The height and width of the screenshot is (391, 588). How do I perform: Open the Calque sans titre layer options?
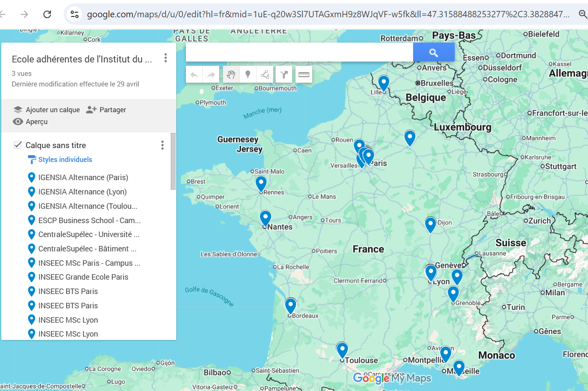(x=162, y=146)
